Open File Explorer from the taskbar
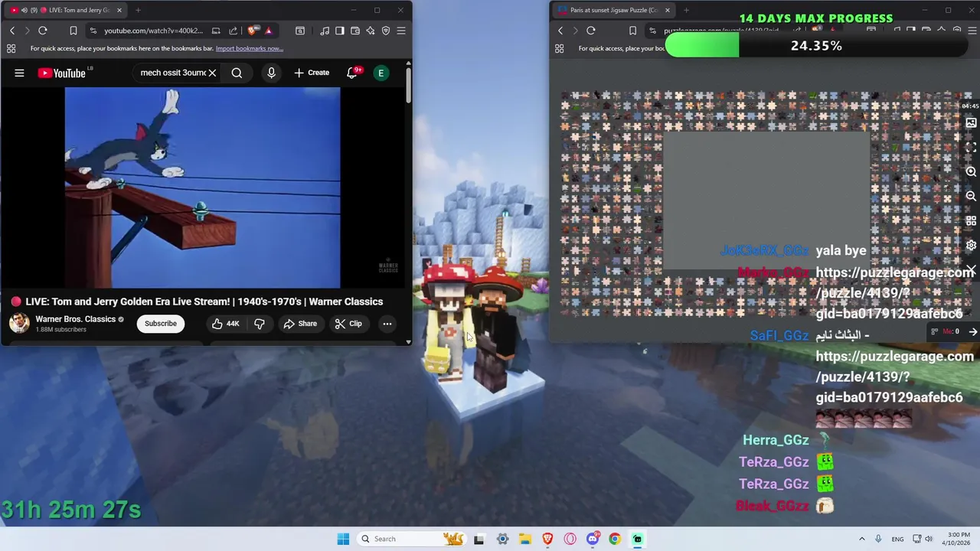Screen dimensions: 980x551 525,539
